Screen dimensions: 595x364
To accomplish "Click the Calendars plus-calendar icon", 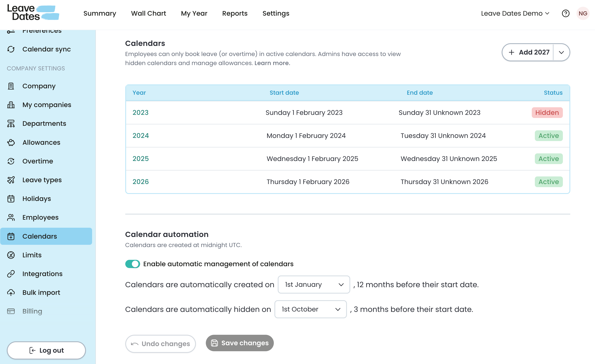I will [11, 236].
